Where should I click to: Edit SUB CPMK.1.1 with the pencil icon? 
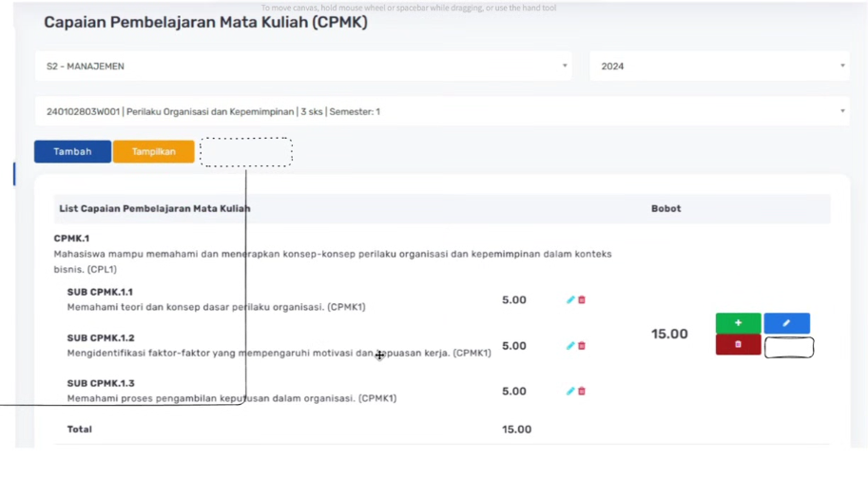coord(570,299)
